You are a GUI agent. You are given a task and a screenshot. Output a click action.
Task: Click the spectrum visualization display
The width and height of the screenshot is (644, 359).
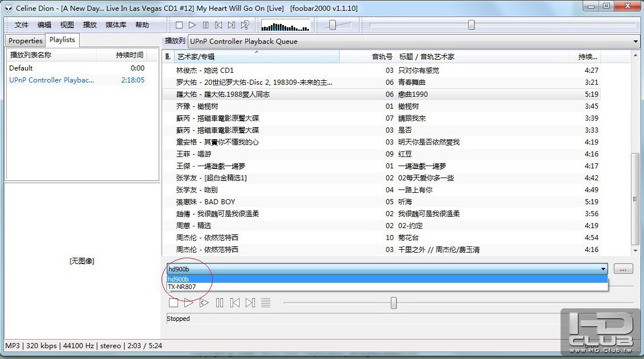[x=286, y=26]
